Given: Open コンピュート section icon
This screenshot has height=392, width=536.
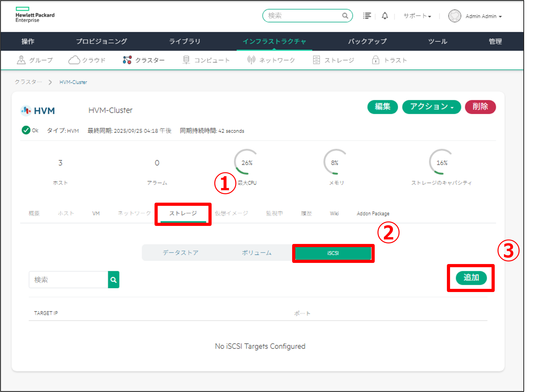Looking at the screenshot, I should tap(186, 60).
